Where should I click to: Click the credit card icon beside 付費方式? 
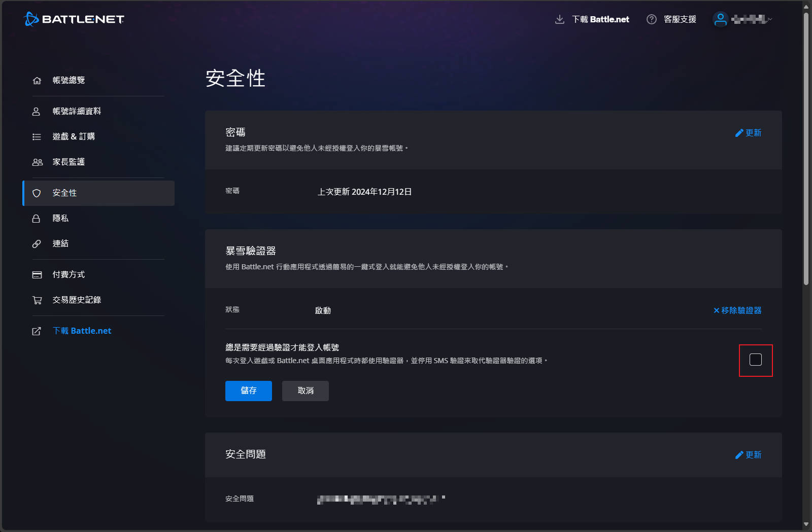pyautogui.click(x=37, y=275)
